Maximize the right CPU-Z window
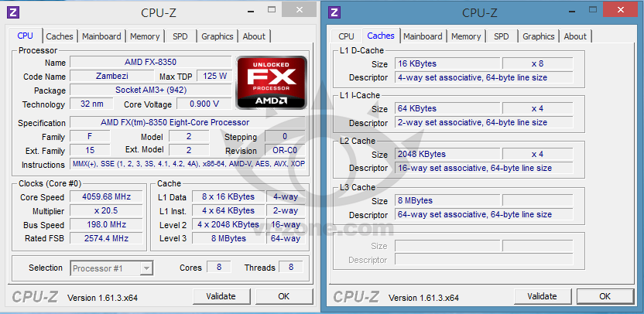Screen dimensions: 644x314 [x=593, y=9]
